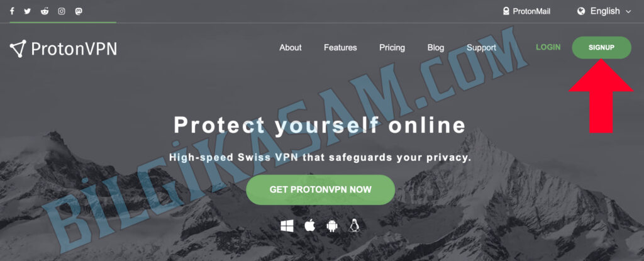Go to the ProtonMail link
The image size is (644, 261).
(x=526, y=11)
